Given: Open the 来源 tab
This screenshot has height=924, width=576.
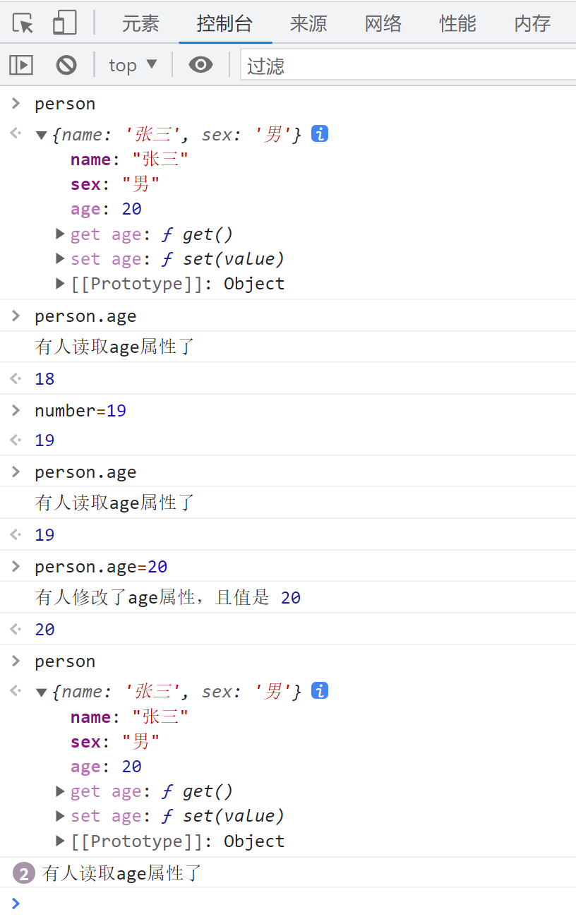Looking at the screenshot, I should pyautogui.click(x=308, y=23).
